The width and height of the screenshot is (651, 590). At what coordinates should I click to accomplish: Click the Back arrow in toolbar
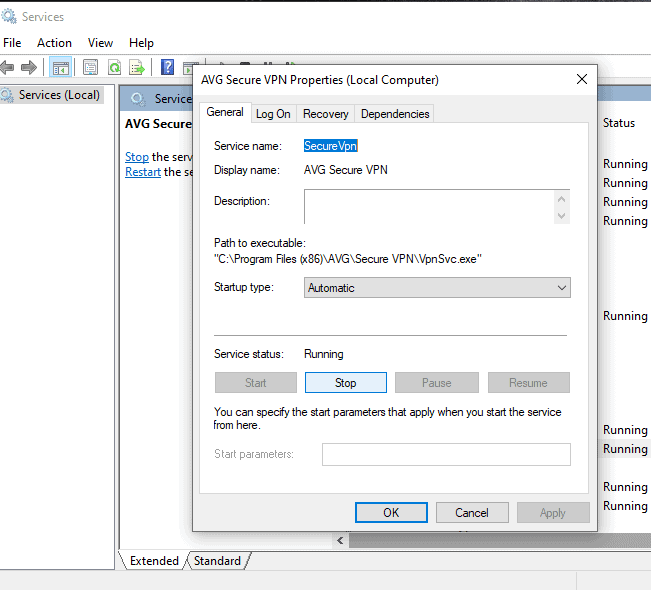8,68
